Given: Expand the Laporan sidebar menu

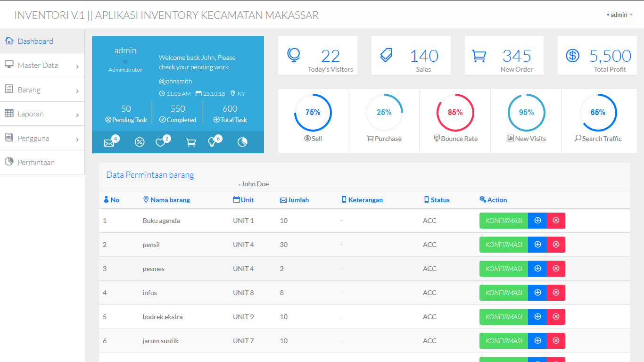Looking at the screenshot, I should pos(42,114).
